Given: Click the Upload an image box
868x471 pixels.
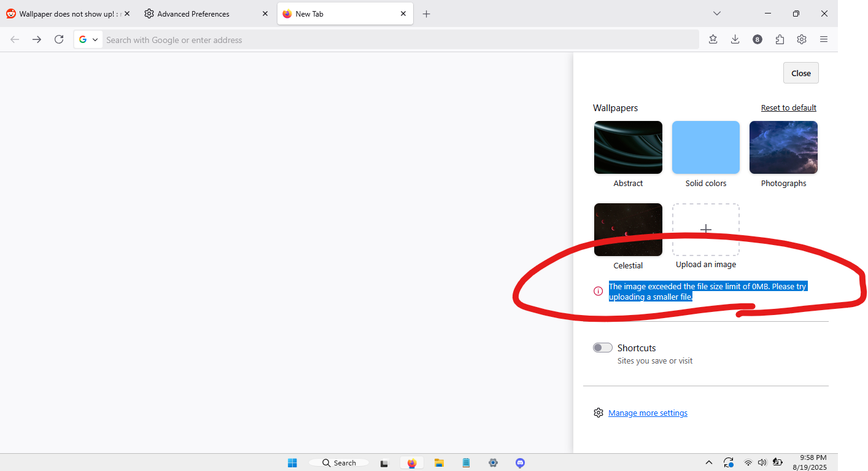Looking at the screenshot, I should tap(705, 230).
